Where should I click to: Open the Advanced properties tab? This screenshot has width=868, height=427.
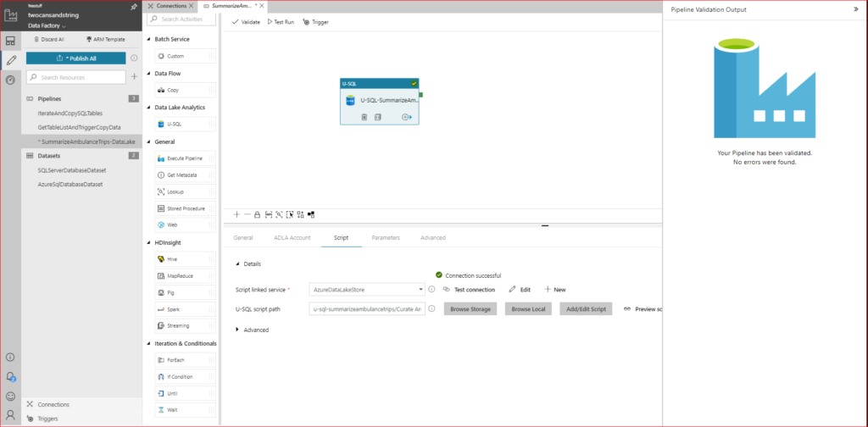433,237
